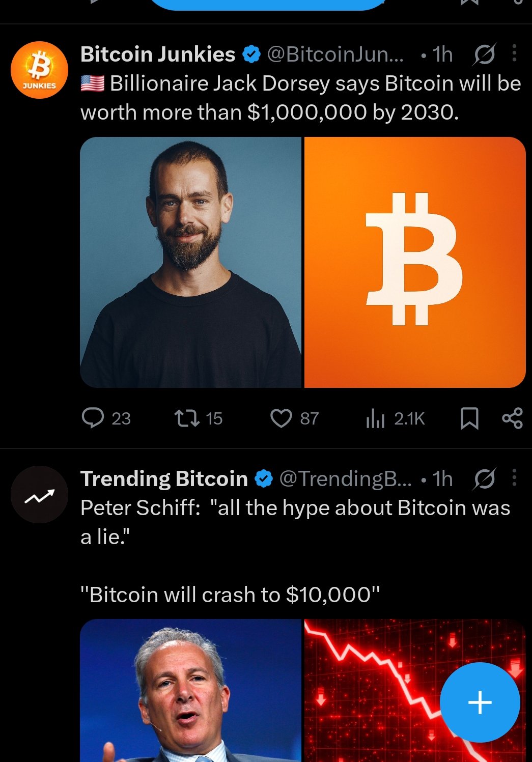Compose a new post with plus button
The height and width of the screenshot is (762, 532).
[480, 702]
